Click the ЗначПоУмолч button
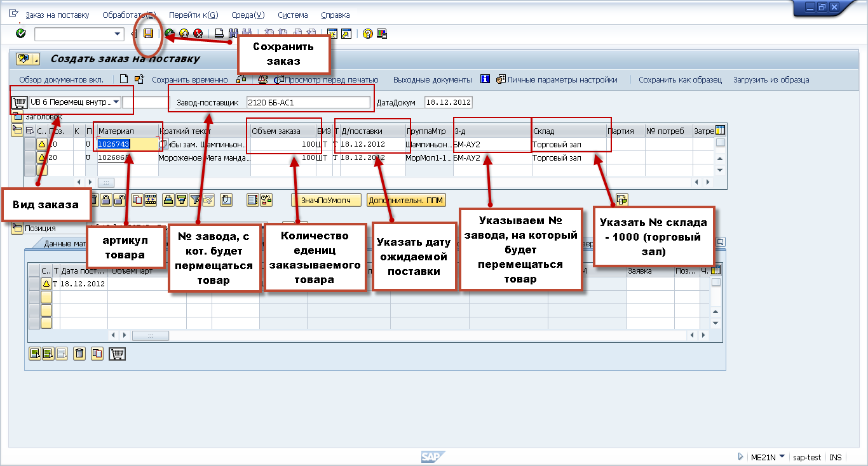The height and width of the screenshot is (466, 868). (x=326, y=201)
